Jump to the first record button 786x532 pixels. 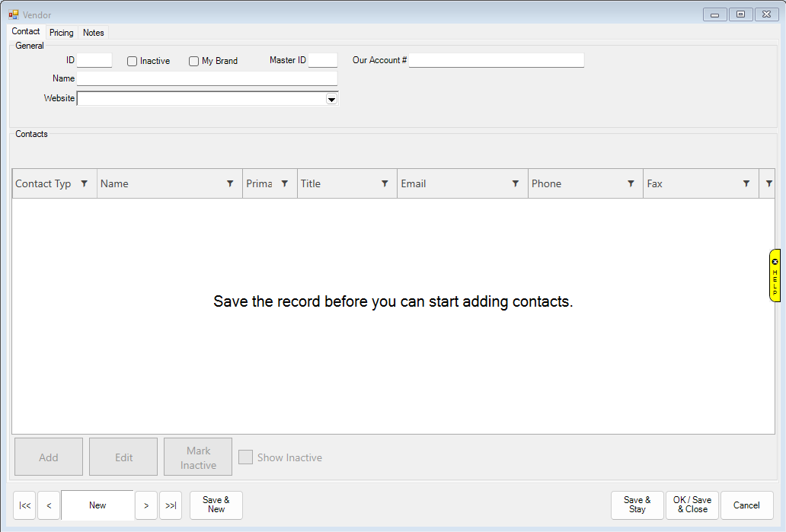tap(24, 505)
